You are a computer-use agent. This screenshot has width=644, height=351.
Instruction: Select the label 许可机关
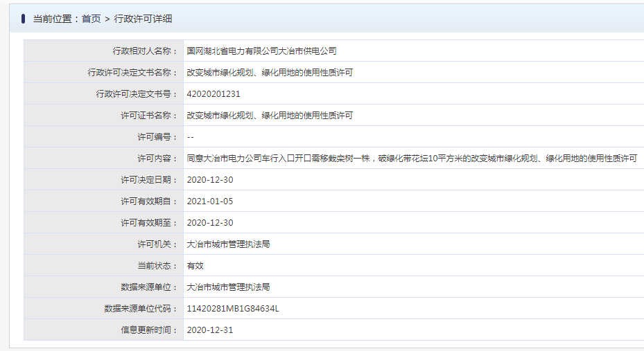[x=157, y=244]
